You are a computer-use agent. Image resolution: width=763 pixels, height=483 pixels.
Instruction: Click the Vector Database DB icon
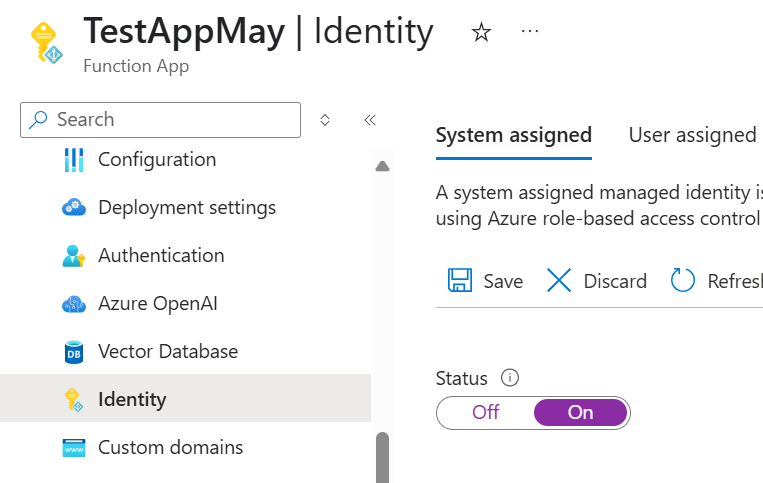[x=74, y=352]
